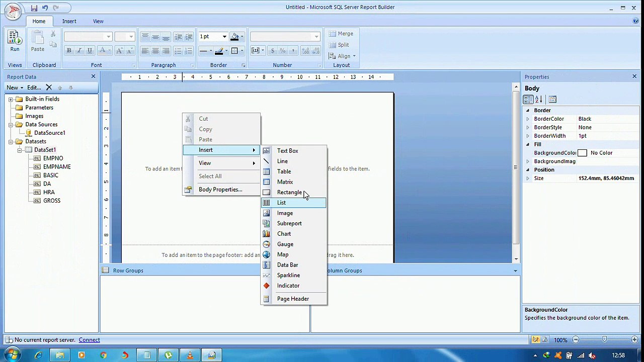The height and width of the screenshot is (362, 644).
Task: Click the Help icon in ribbon
Action: [635, 21]
